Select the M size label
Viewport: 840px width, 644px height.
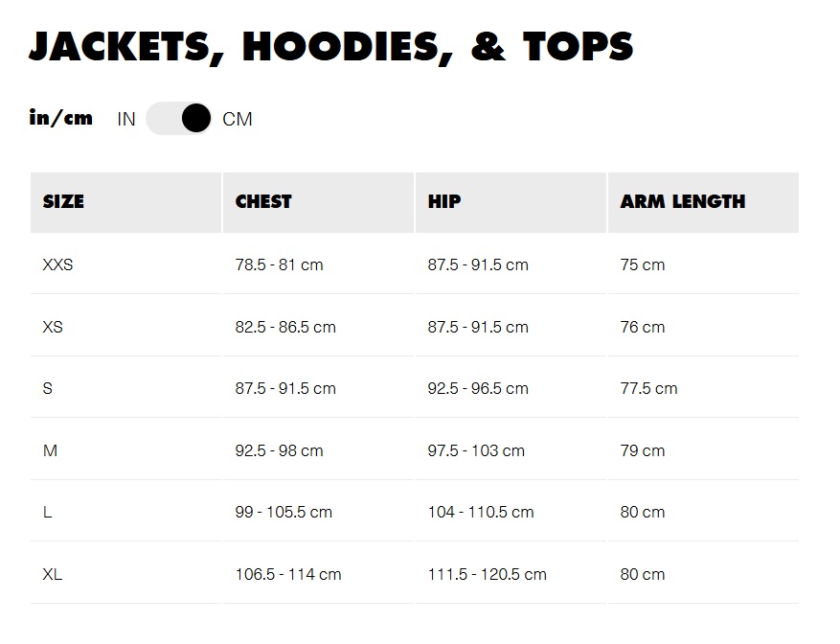tap(50, 450)
